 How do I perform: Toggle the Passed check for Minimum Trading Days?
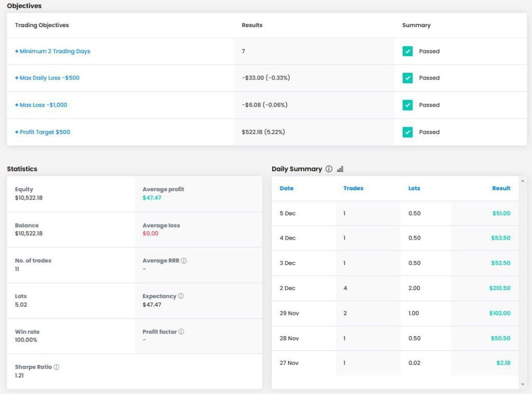click(x=407, y=51)
